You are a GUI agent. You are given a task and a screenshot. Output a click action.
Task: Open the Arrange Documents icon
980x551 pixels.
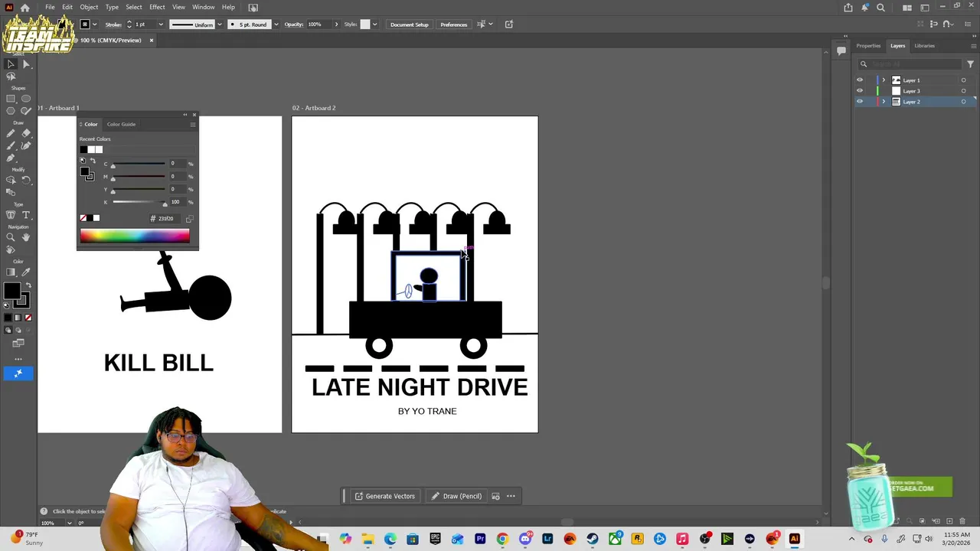[907, 7]
